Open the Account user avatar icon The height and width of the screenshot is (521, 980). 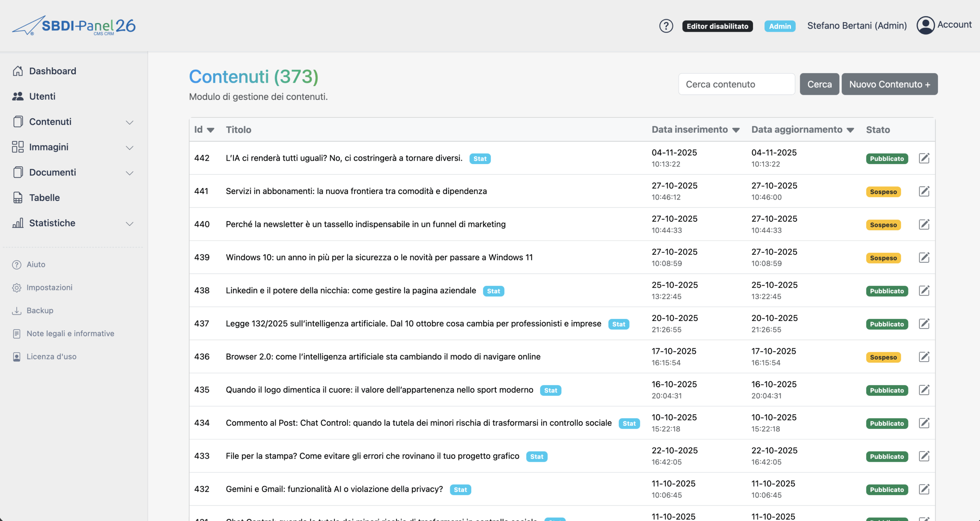(x=925, y=25)
